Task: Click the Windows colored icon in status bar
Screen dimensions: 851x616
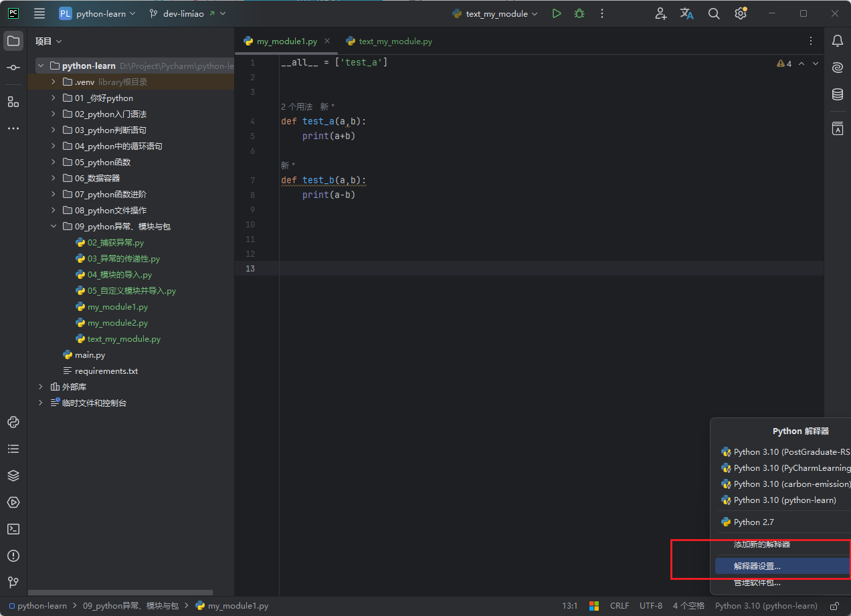Action: pyautogui.click(x=593, y=606)
